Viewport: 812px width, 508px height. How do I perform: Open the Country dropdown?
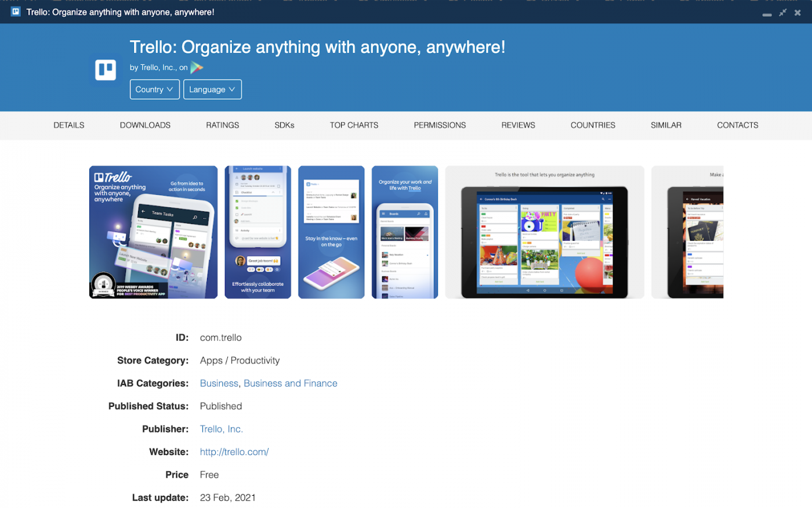click(154, 89)
